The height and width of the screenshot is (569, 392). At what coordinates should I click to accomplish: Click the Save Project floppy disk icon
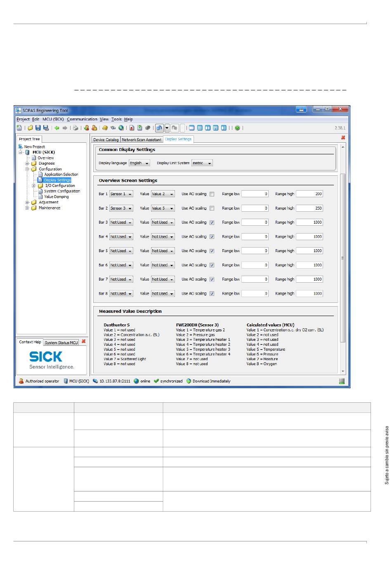tap(38, 128)
